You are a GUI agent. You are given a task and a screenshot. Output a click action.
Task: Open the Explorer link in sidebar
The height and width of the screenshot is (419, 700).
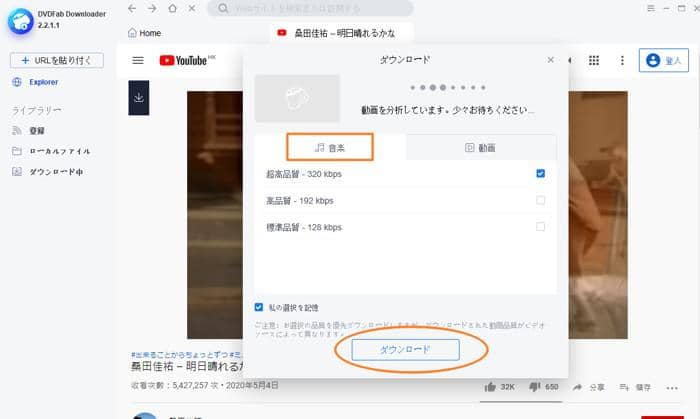[44, 82]
